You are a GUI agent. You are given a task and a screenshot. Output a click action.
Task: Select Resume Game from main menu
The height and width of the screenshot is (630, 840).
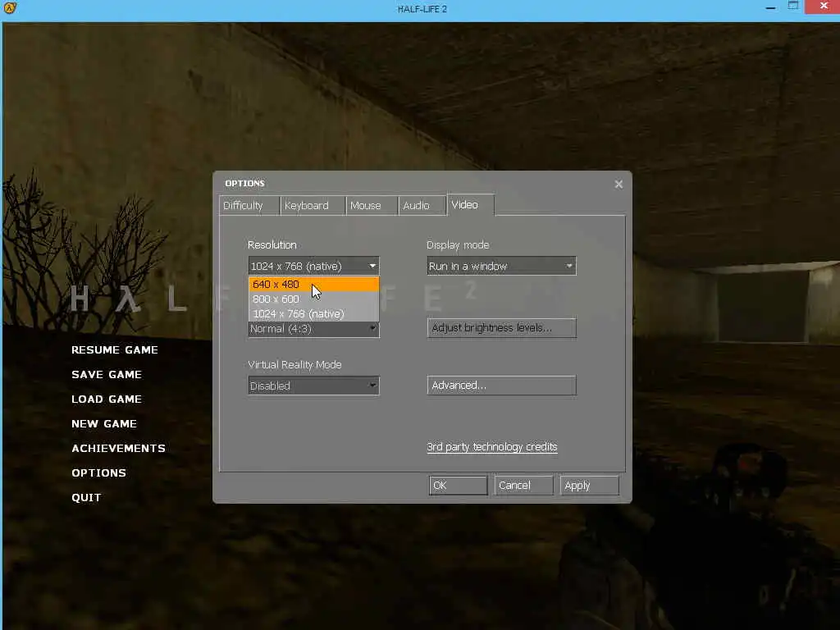115,349
